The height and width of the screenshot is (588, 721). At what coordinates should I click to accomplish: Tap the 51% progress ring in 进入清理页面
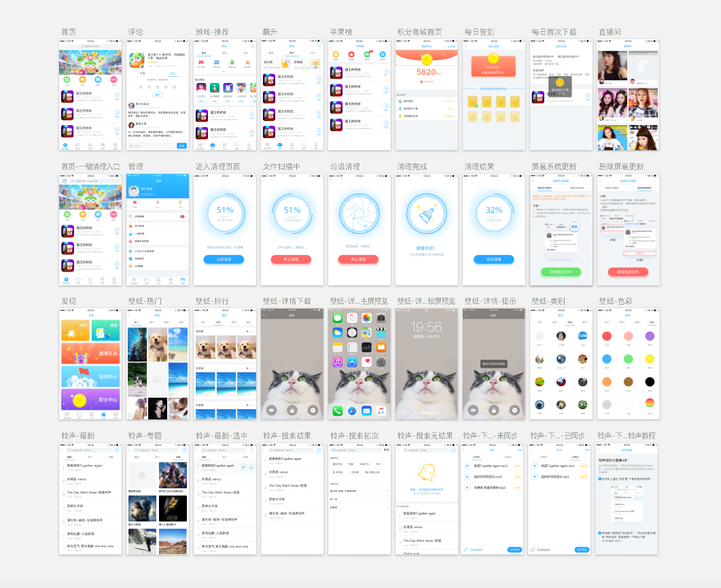[x=225, y=214]
